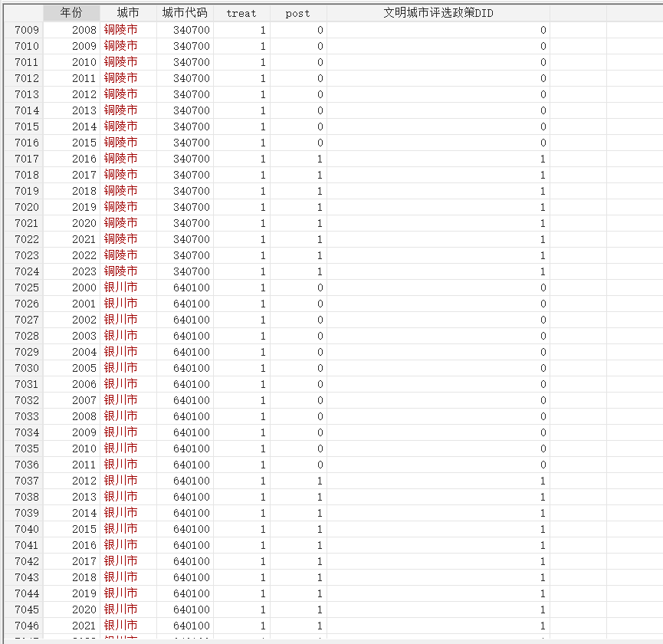
Task: Select row number 7024
Action: click(x=24, y=271)
